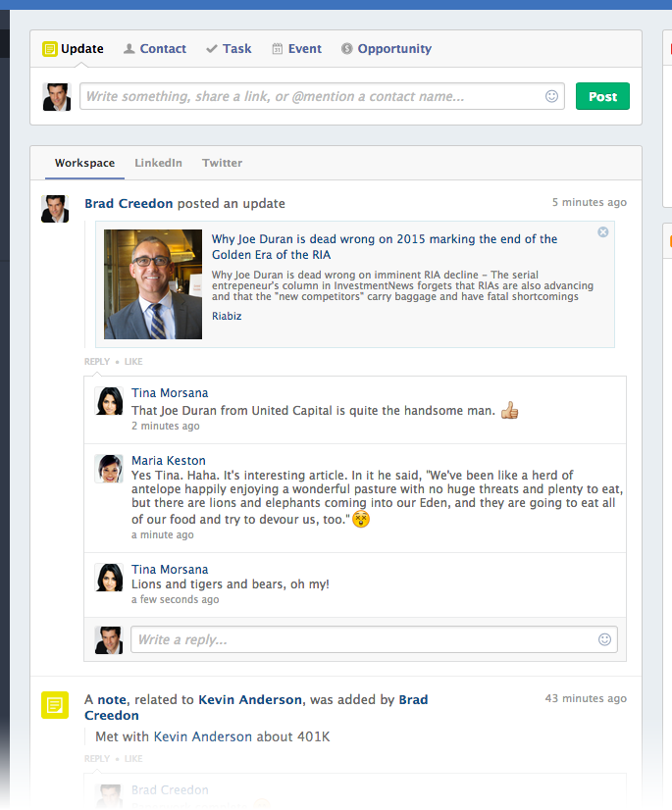Open Brad Creedon's name on the update post
The height and width of the screenshot is (810, 672).
click(x=129, y=204)
